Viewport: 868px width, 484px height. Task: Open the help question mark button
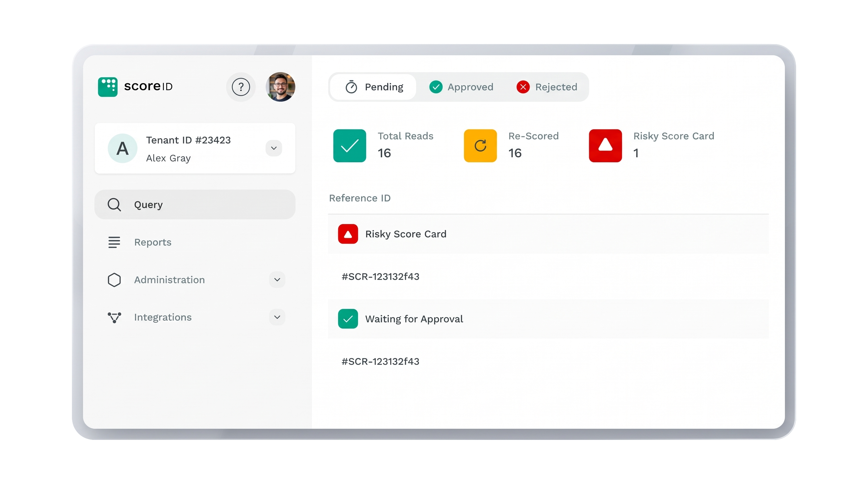(x=241, y=87)
